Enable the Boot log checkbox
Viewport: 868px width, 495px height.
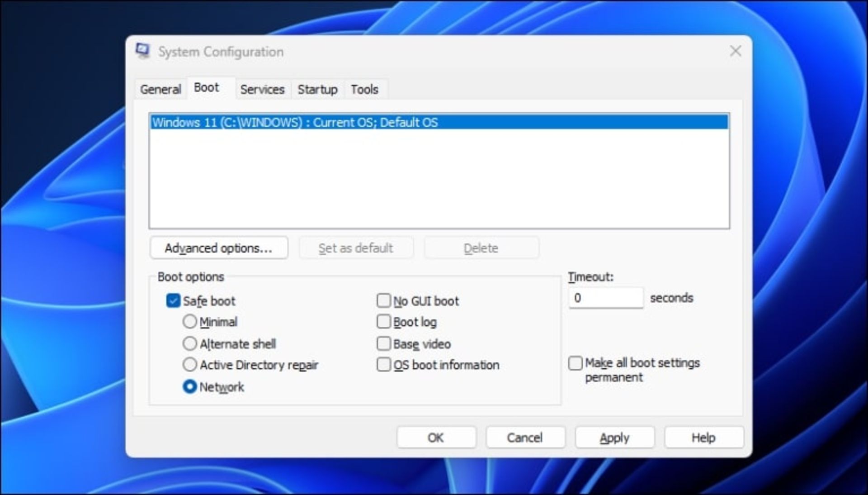coord(384,322)
